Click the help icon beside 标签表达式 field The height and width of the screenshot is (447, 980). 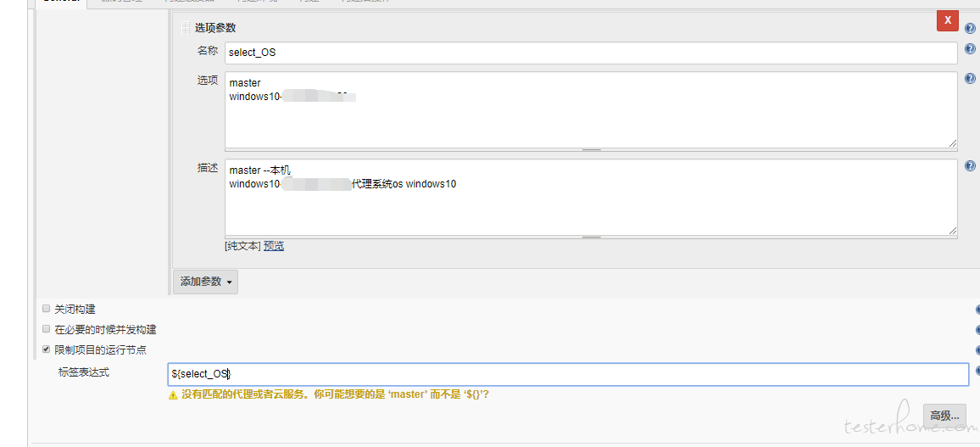coord(977,372)
